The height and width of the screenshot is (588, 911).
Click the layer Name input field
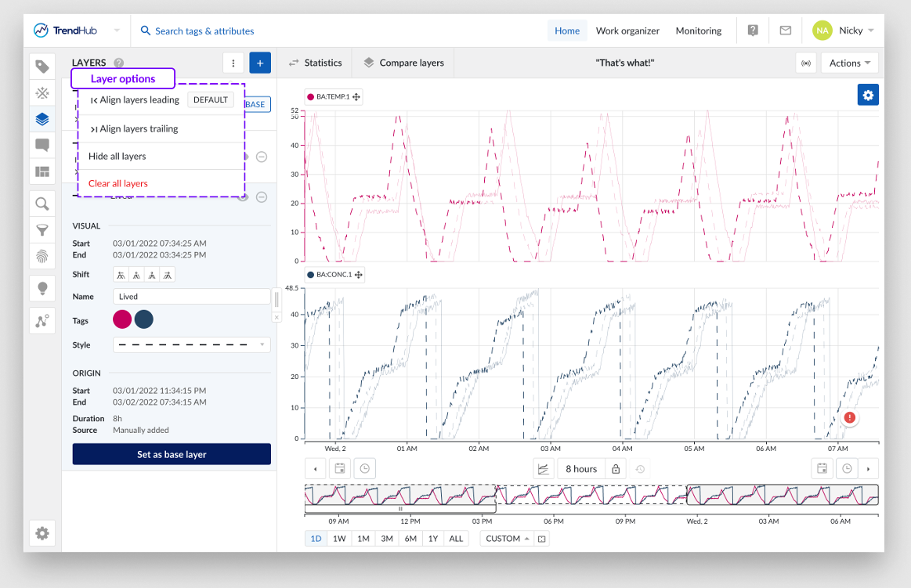coord(192,297)
